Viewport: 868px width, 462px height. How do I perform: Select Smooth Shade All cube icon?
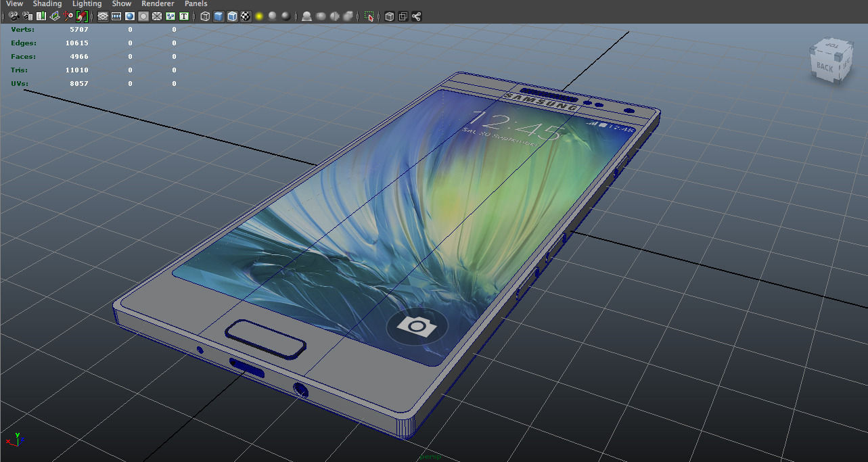pos(219,16)
